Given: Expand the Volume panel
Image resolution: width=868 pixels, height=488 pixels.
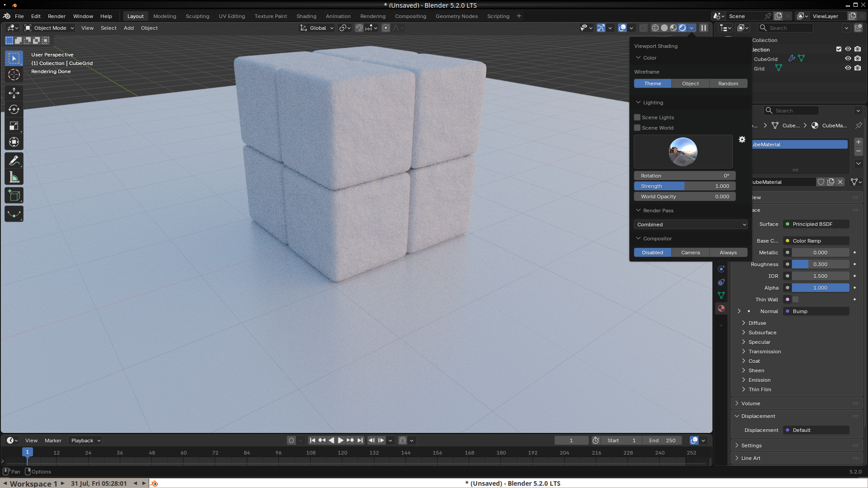Looking at the screenshot, I should click(x=750, y=404).
